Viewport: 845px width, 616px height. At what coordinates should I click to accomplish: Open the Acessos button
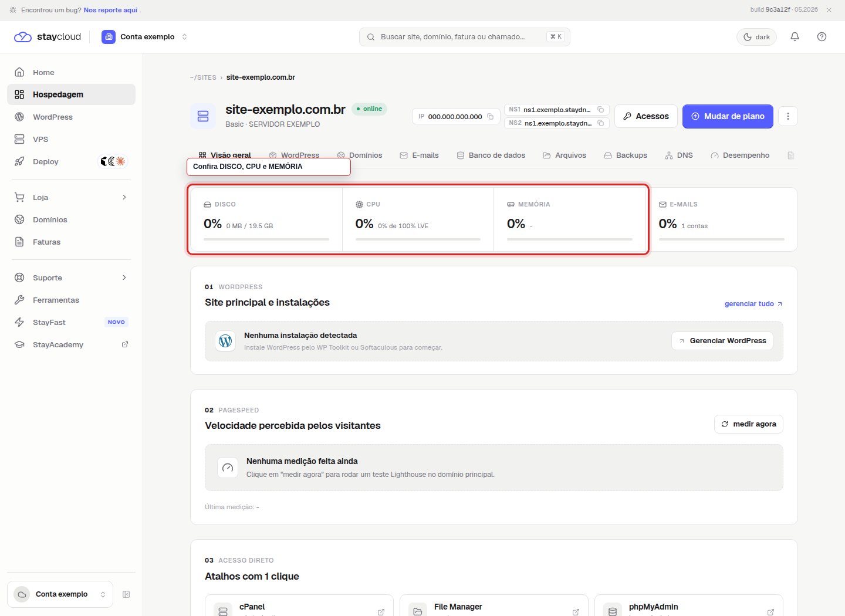pos(646,116)
